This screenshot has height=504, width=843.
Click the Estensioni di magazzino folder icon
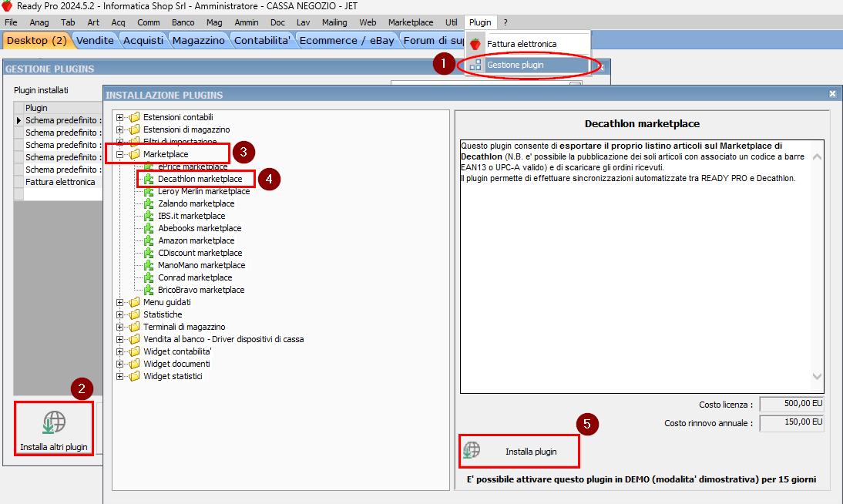click(134, 129)
